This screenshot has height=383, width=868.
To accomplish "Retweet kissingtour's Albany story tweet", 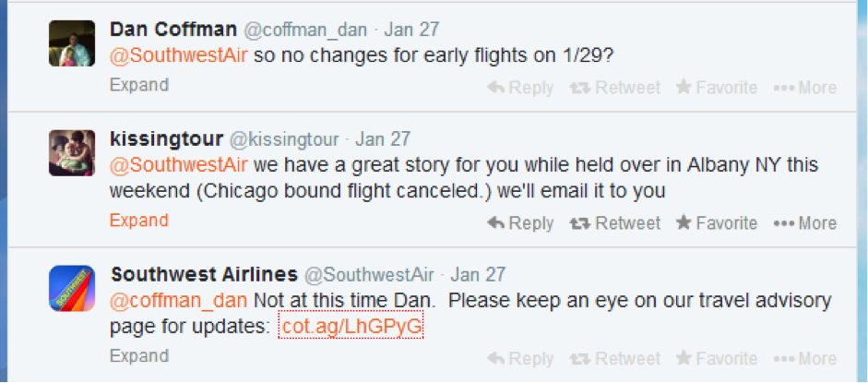I will [615, 223].
